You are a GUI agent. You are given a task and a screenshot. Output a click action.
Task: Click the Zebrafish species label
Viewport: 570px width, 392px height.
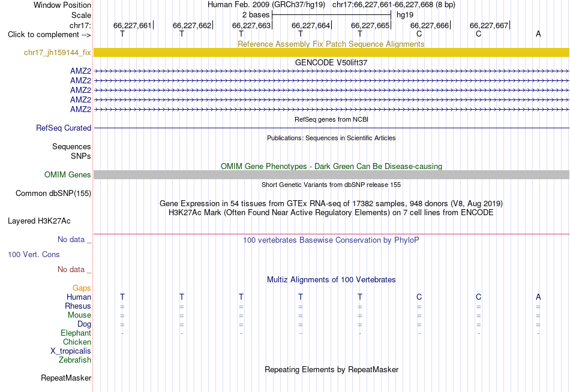coord(75,360)
